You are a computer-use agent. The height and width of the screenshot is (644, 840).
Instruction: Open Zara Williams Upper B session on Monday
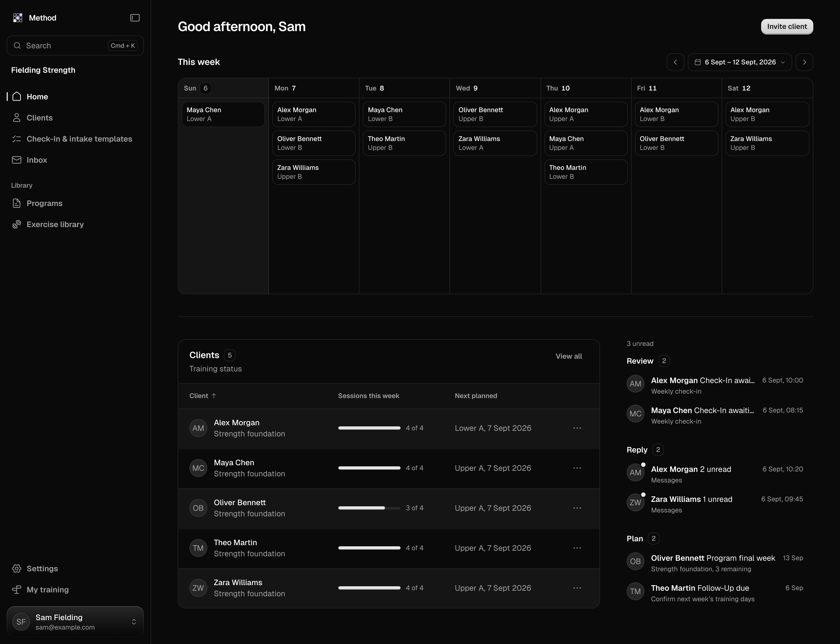[314, 172]
